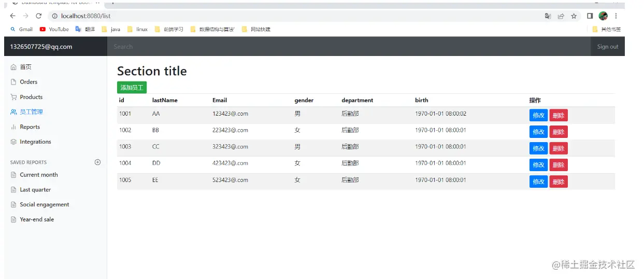Click the bar chart icon beside Reports

13,127
